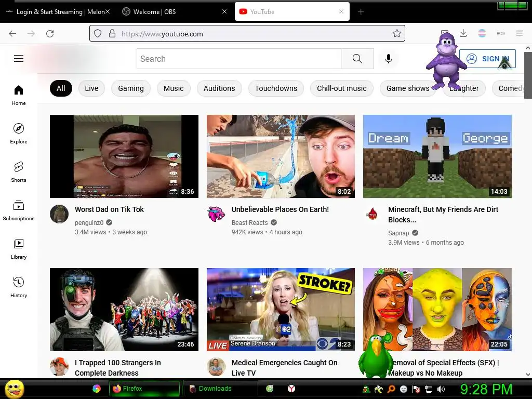Click the smiley start button on taskbar
Image resolution: width=532 pixels, height=399 pixels.
coord(15,389)
